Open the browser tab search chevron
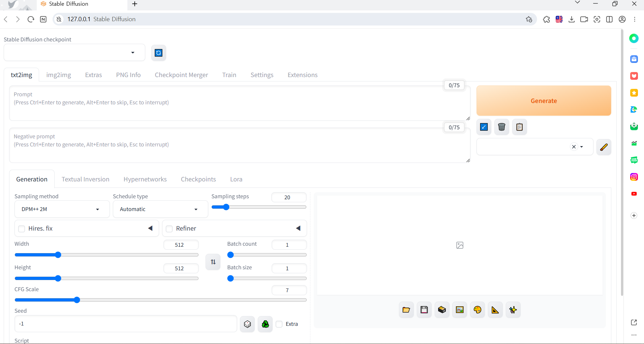This screenshot has height=344, width=644. (x=577, y=2)
